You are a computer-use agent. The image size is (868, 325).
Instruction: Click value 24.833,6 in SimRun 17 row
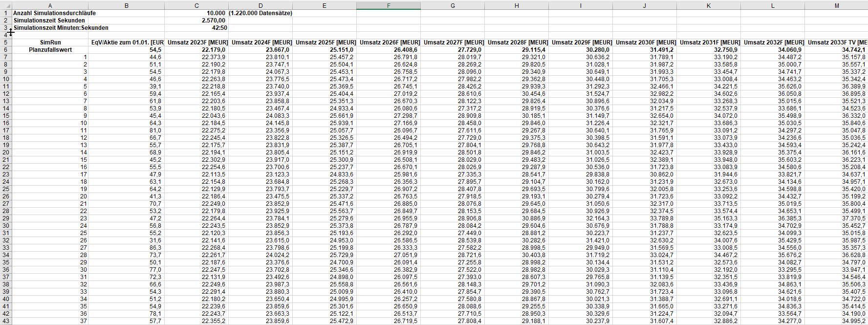[342, 174]
